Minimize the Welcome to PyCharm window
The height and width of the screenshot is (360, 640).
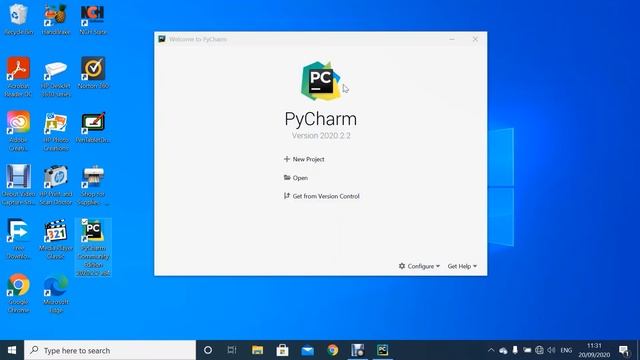[x=452, y=39]
